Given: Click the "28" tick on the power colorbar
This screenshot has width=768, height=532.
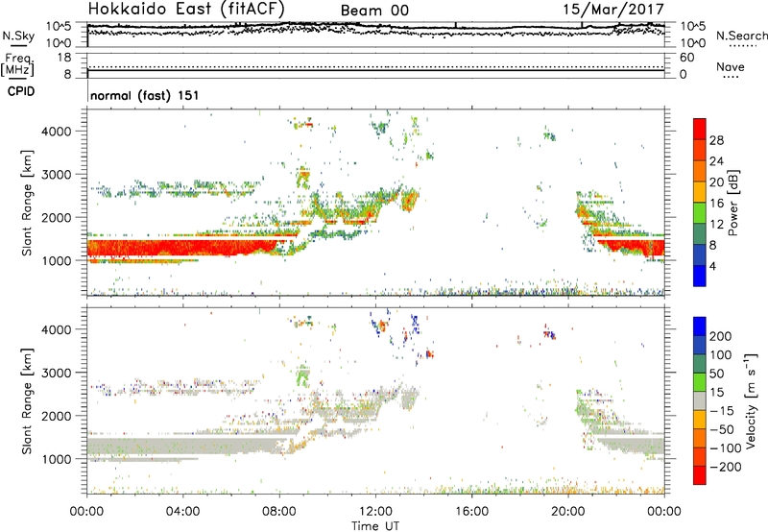Looking at the screenshot, I should [716, 140].
